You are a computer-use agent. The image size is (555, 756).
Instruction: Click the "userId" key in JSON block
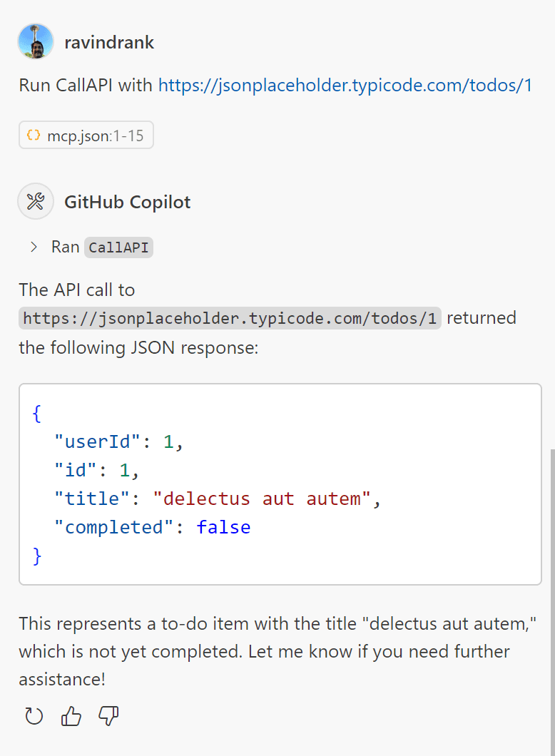[x=97, y=441]
